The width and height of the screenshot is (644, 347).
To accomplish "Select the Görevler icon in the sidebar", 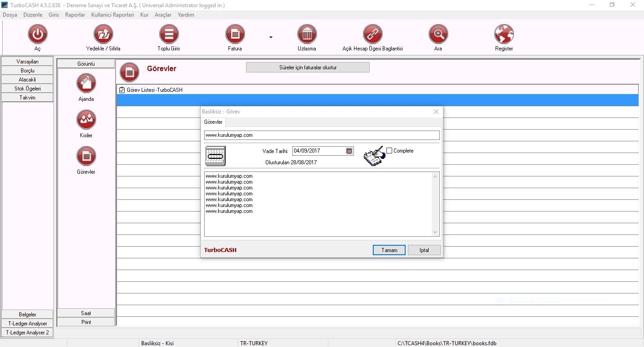I will point(86,156).
